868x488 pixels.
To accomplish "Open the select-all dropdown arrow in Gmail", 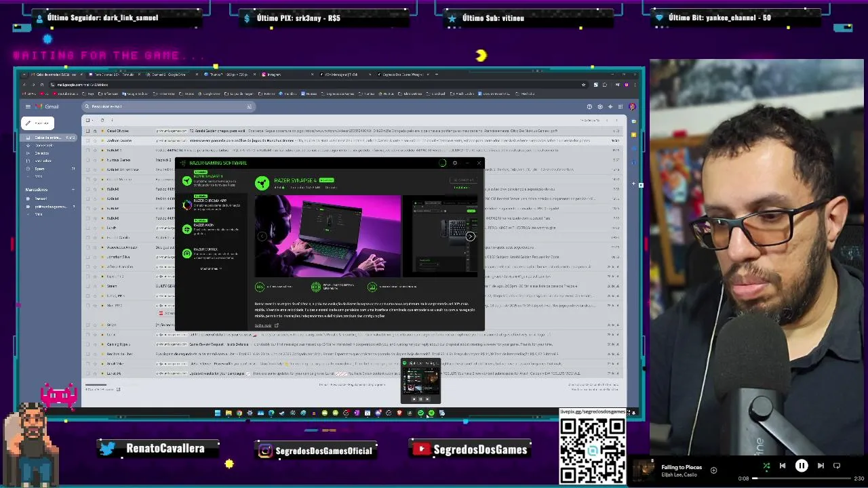I will 93,120.
